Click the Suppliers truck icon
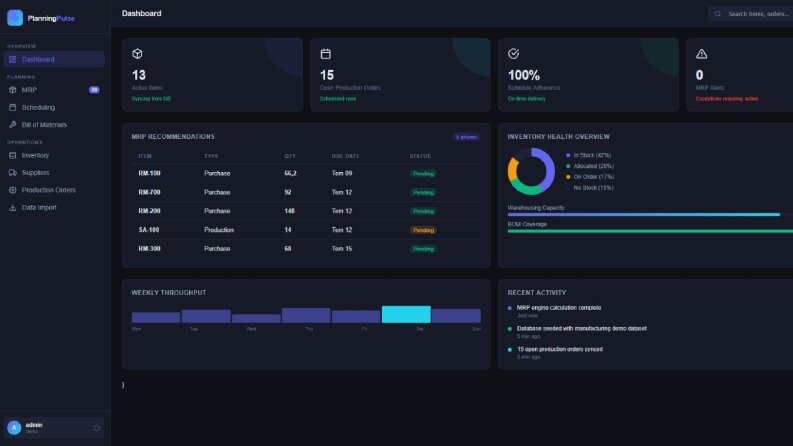The height and width of the screenshot is (446, 793). tap(13, 172)
